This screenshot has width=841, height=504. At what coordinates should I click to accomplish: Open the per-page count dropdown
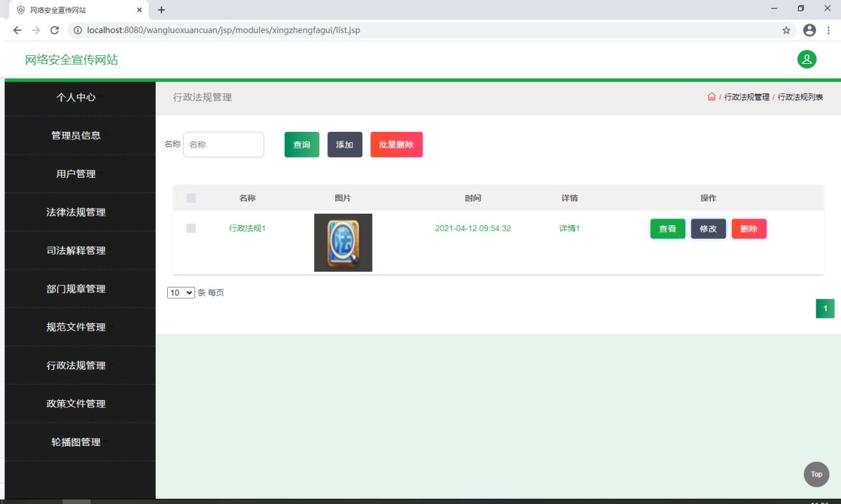pos(181,293)
